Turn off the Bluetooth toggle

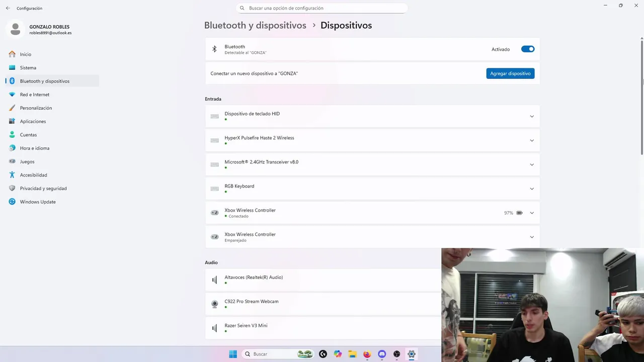528,49
